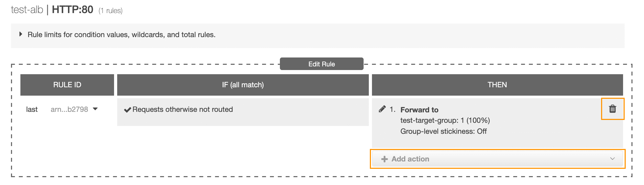This screenshot has height=185, width=644.
Task: Click the trash icon to delete Forward action
Action: [613, 109]
